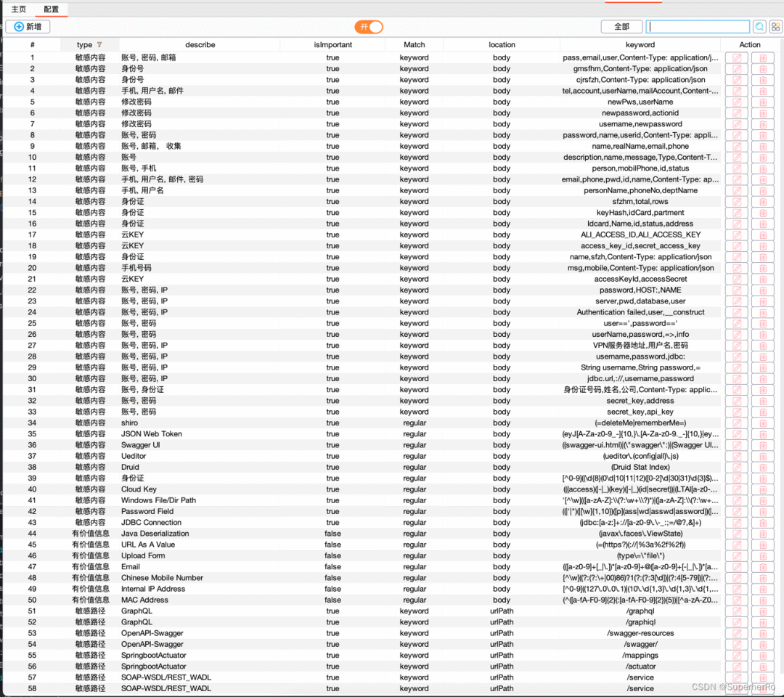Screen dimensions: 784x697
Task: Delete the Email rule
Action: point(763,566)
